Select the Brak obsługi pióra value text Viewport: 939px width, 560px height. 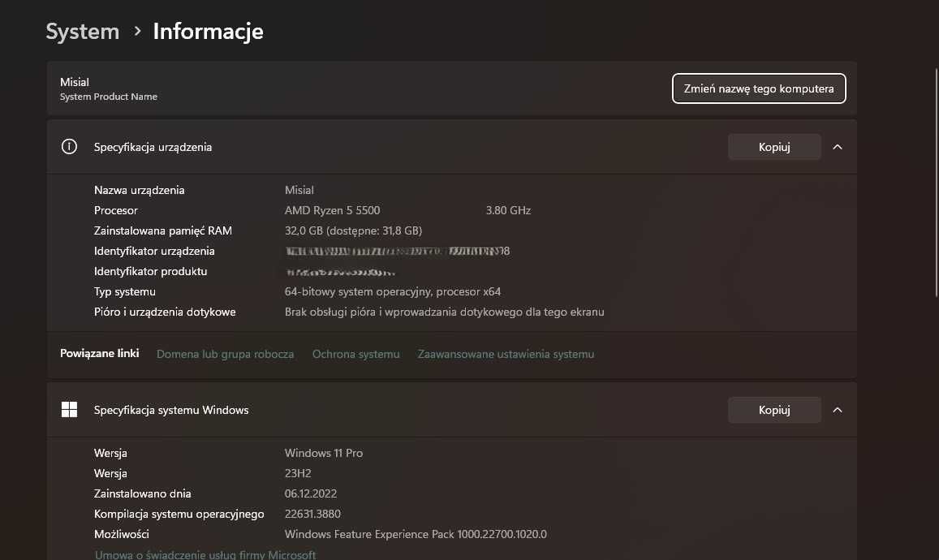[445, 312]
